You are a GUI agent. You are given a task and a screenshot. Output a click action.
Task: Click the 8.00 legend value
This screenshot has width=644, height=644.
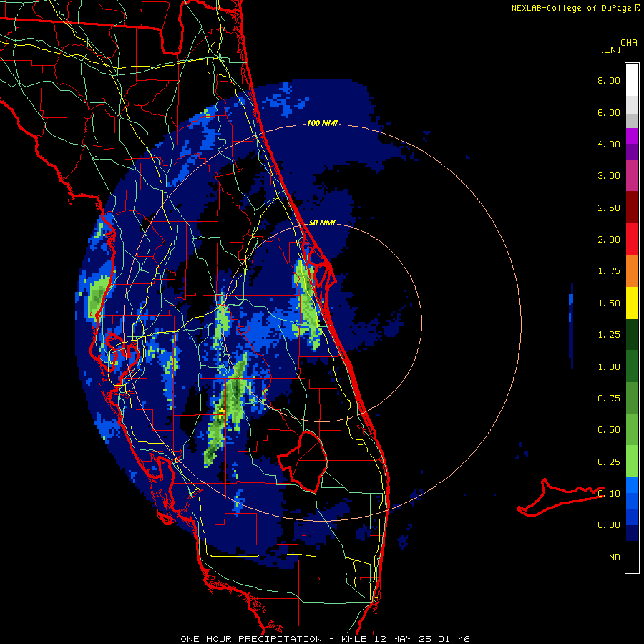point(609,80)
